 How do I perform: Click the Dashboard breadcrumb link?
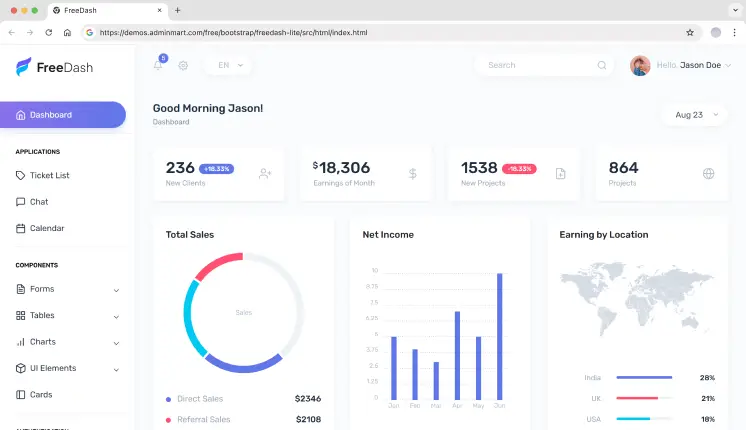(x=171, y=122)
